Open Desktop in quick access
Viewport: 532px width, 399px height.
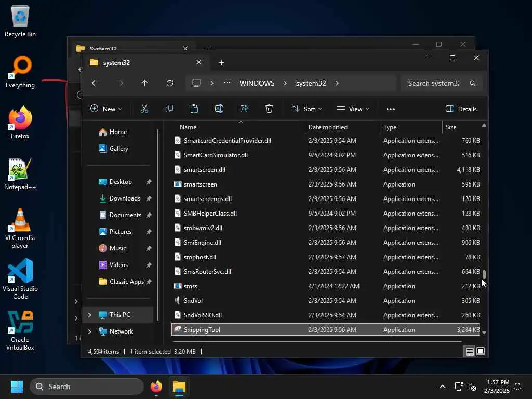coord(120,182)
